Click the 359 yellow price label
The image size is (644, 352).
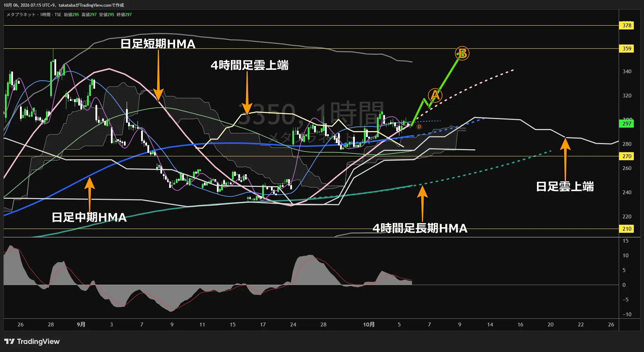[627, 48]
